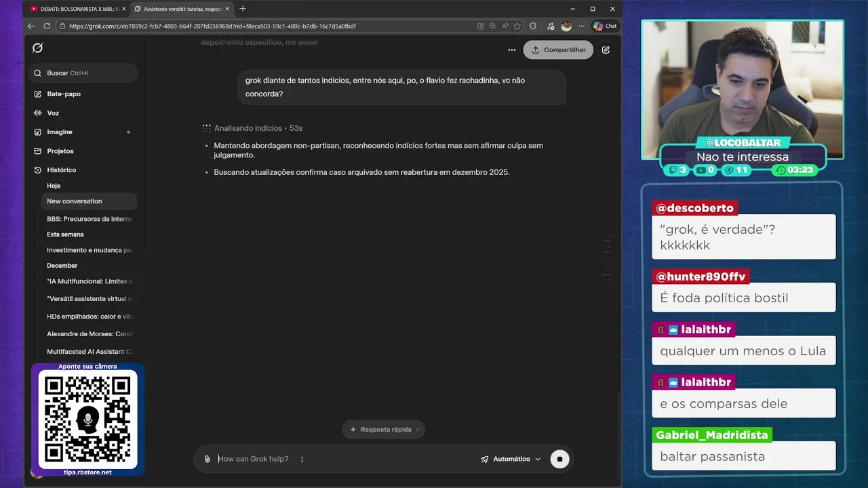Open the three-dots conversation menu
The height and width of the screenshot is (488, 868).
click(511, 50)
